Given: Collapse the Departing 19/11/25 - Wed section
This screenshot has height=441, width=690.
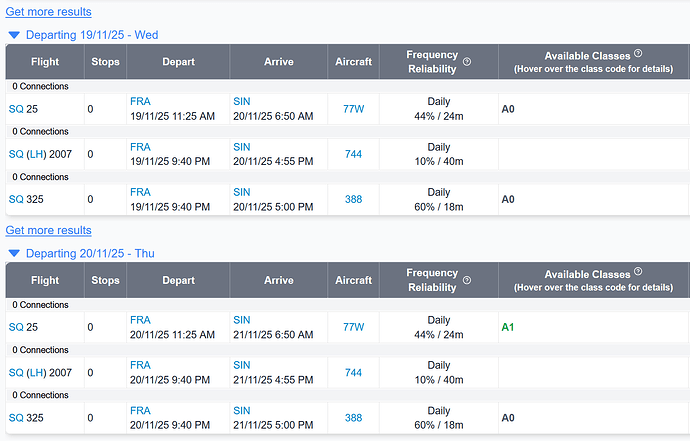Looking at the screenshot, I should point(13,34).
